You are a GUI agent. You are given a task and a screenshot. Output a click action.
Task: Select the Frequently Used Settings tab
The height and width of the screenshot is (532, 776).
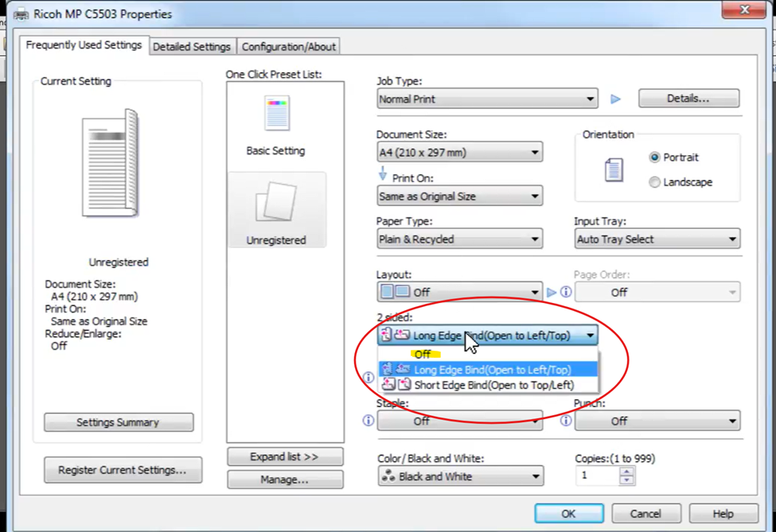click(x=84, y=45)
